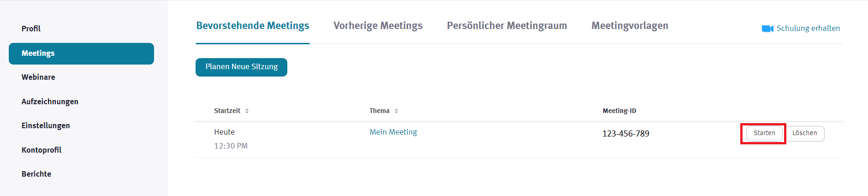Open the Kontoprofil page
This screenshot has height=196, width=868.
pos(42,150)
